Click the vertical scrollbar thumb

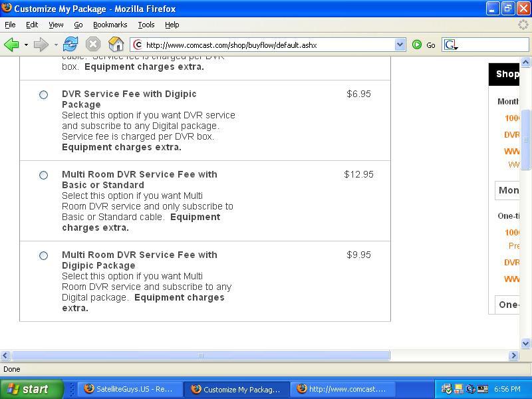click(525, 140)
